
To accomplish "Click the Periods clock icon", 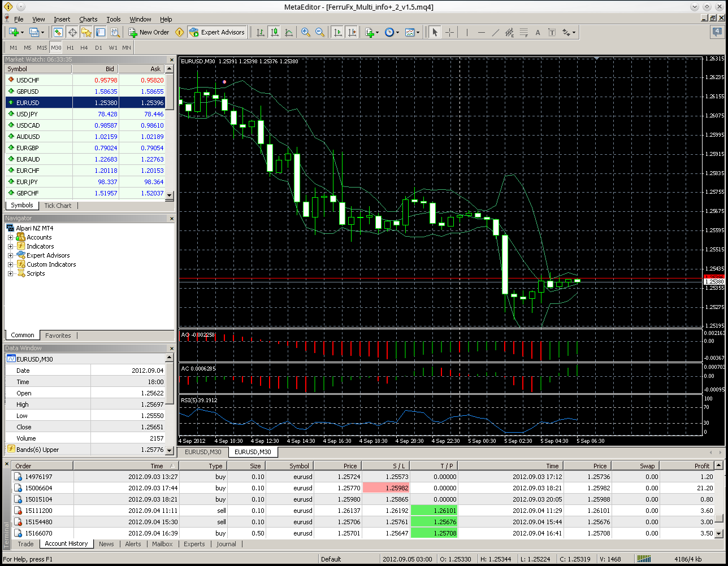I will [x=389, y=32].
